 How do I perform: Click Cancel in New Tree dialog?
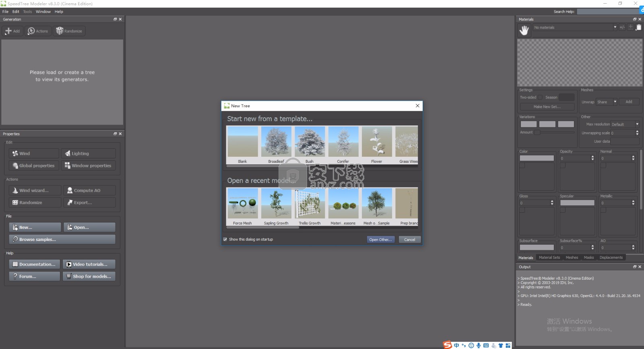(x=410, y=239)
